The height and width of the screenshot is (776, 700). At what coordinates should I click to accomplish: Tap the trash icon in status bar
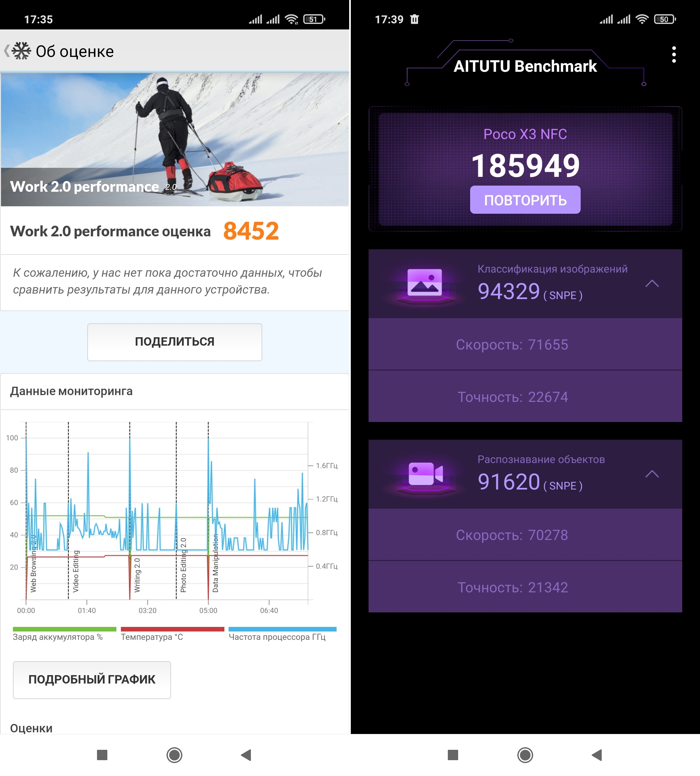coord(414,19)
